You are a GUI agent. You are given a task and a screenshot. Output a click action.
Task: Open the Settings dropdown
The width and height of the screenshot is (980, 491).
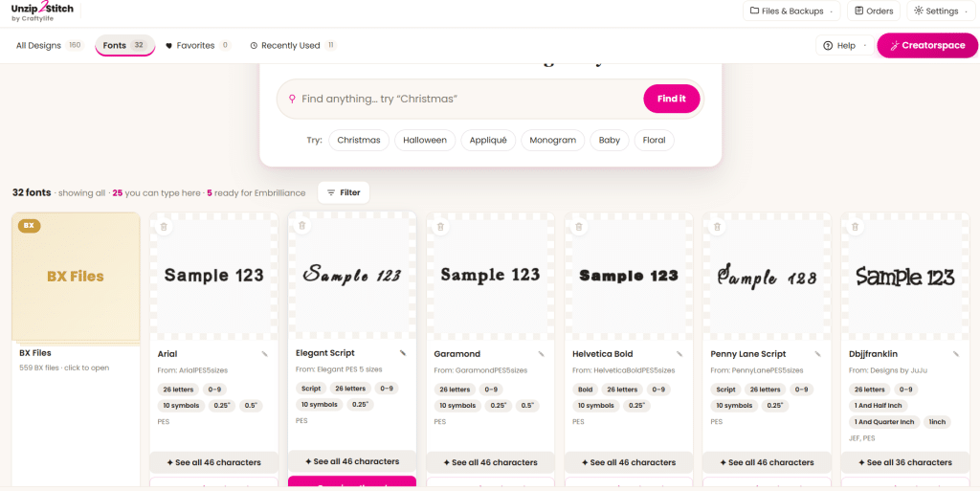pos(941,11)
